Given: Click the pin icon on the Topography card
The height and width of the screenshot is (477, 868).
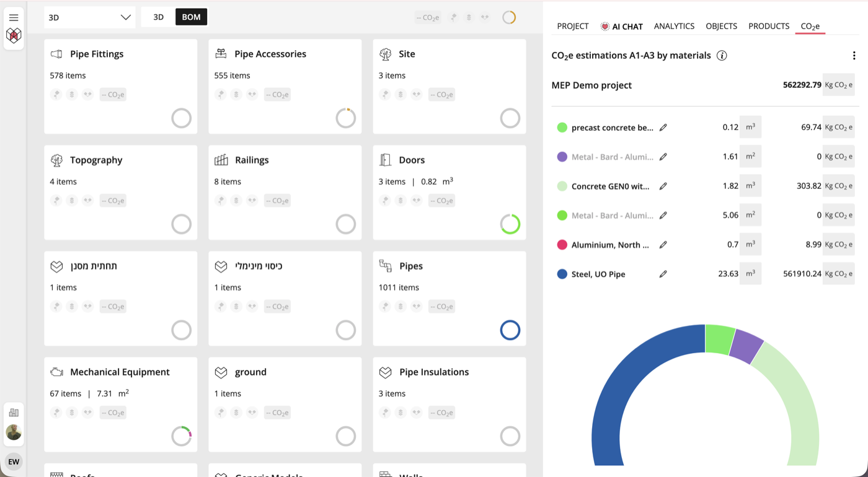Looking at the screenshot, I should tap(56, 201).
